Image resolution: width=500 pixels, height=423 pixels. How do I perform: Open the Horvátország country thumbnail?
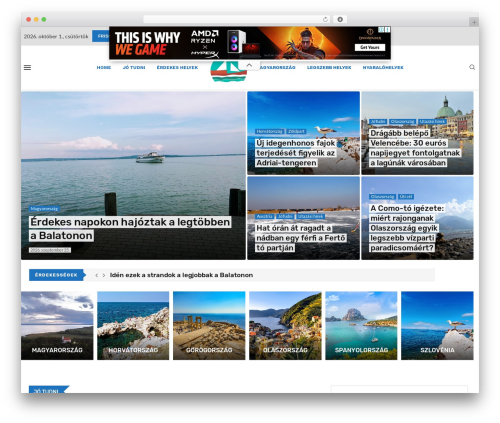pos(133,326)
